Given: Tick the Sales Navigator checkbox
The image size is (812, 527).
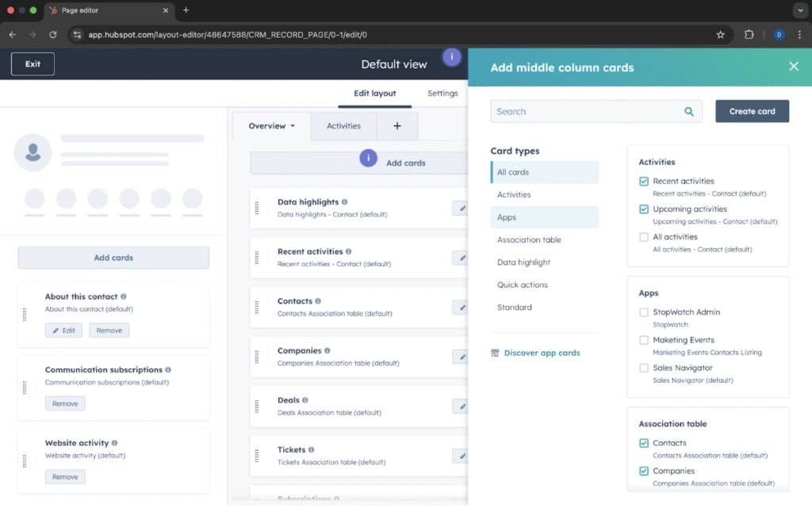Looking at the screenshot, I should coord(644,368).
